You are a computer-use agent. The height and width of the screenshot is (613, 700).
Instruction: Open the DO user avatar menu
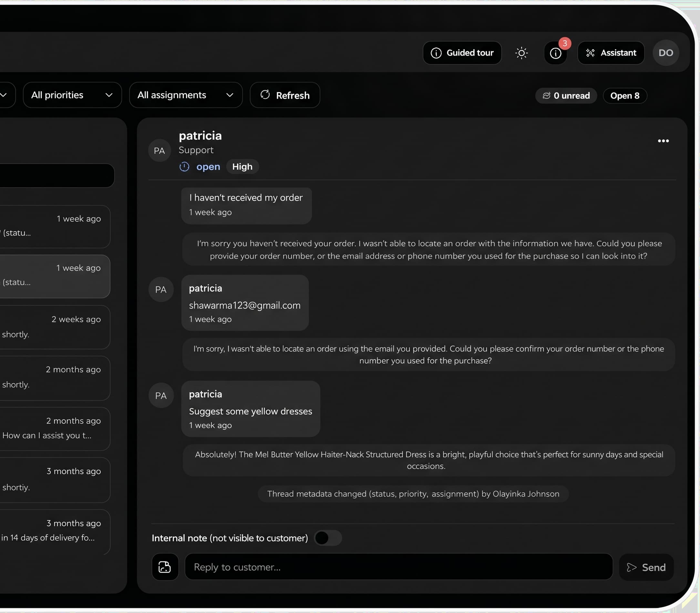(x=666, y=53)
